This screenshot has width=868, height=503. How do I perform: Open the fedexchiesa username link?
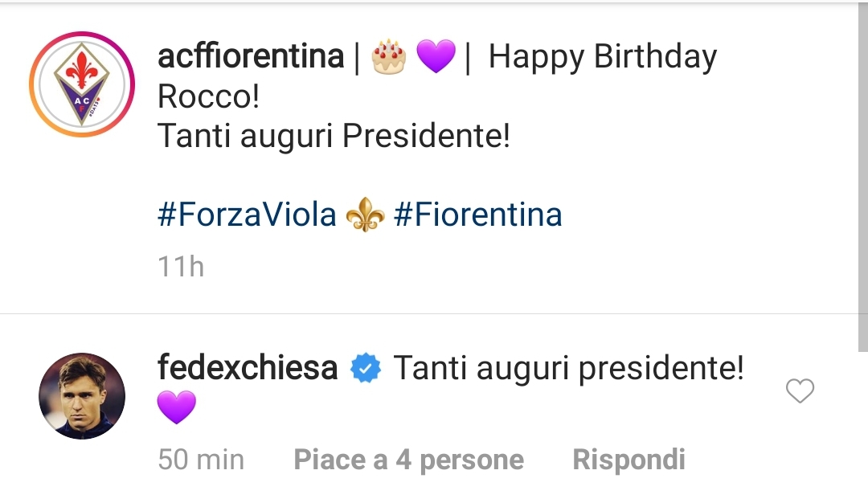pyautogui.click(x=248, y=369)
